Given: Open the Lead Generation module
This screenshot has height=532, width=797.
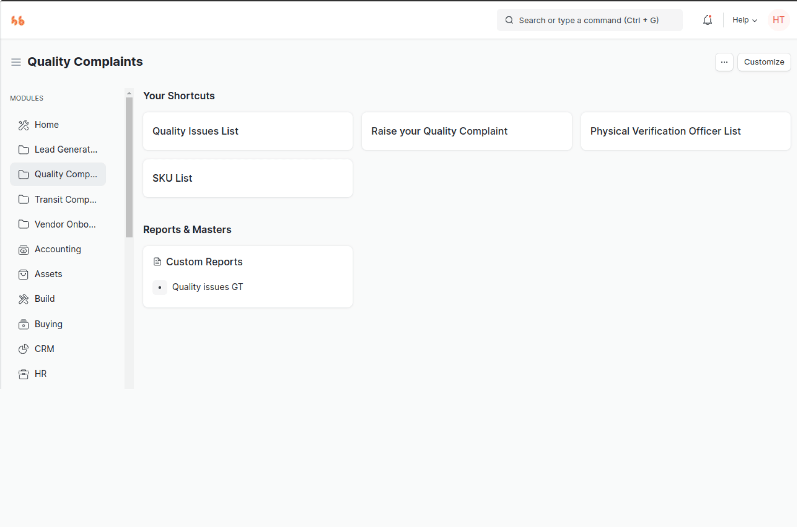Looking at the screenshot, I should coord(66,150).
